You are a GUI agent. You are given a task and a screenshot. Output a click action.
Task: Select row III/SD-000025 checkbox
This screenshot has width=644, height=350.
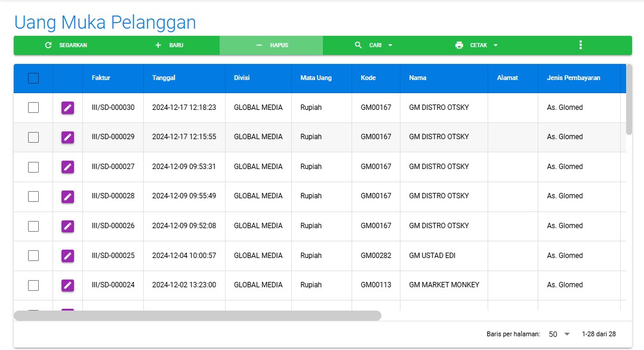tap(33, 256)
